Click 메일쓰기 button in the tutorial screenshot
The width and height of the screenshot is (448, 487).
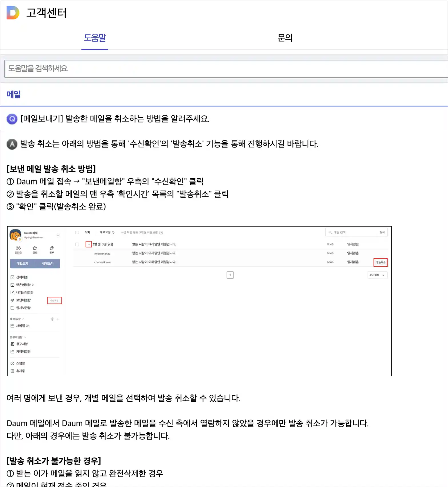(22, 263)
